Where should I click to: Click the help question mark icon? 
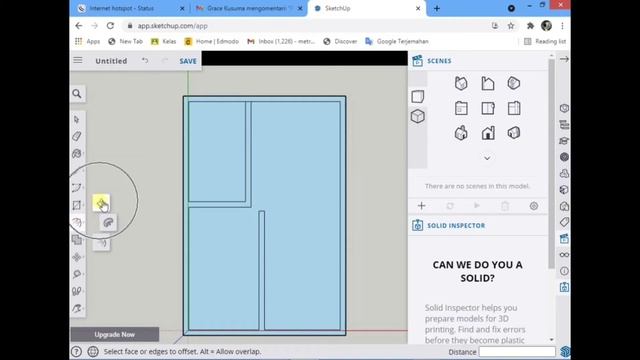[x=76, y=351]
